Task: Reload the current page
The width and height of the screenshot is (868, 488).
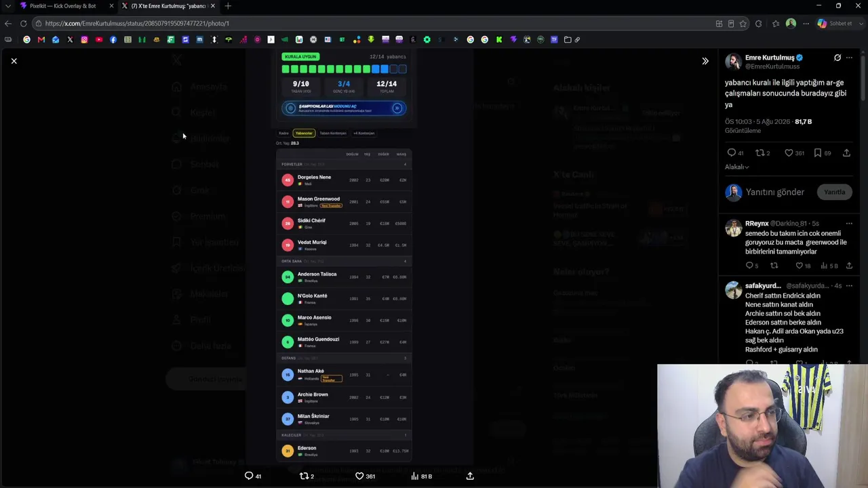Action: pos(23,23)
